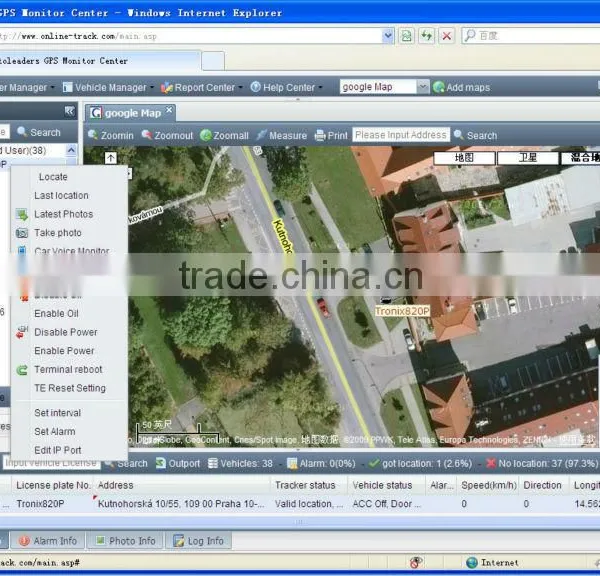Viewport: 600px width, 576px height.
Task: Click the Kutnohorská 10/55 address cell
Action: (181, 504)
